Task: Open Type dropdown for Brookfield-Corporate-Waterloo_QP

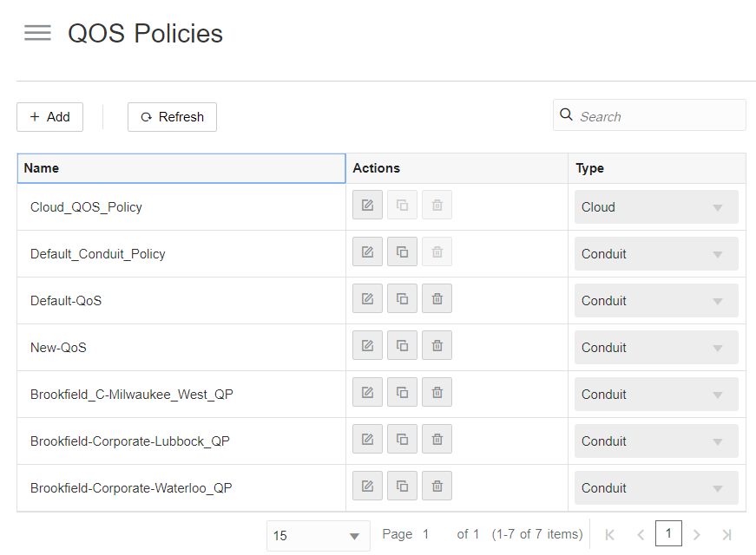Action: click(x=656, y=488)
